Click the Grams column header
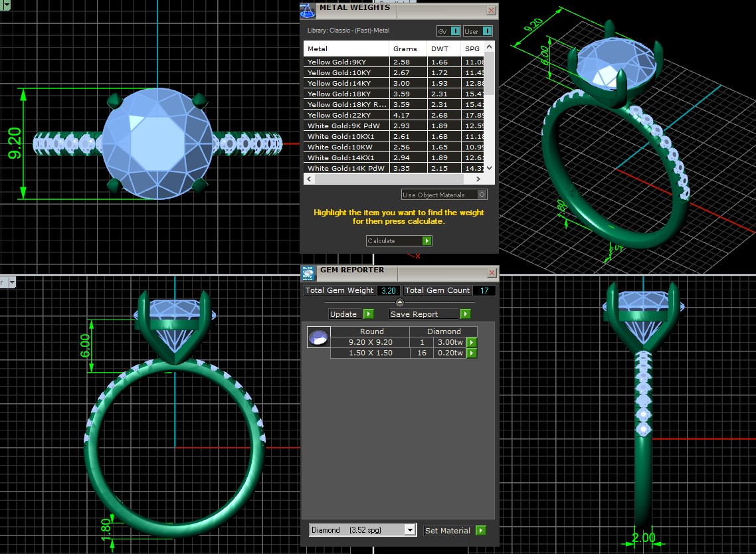This screenshot has height=554, width=756. pos(405,48)
